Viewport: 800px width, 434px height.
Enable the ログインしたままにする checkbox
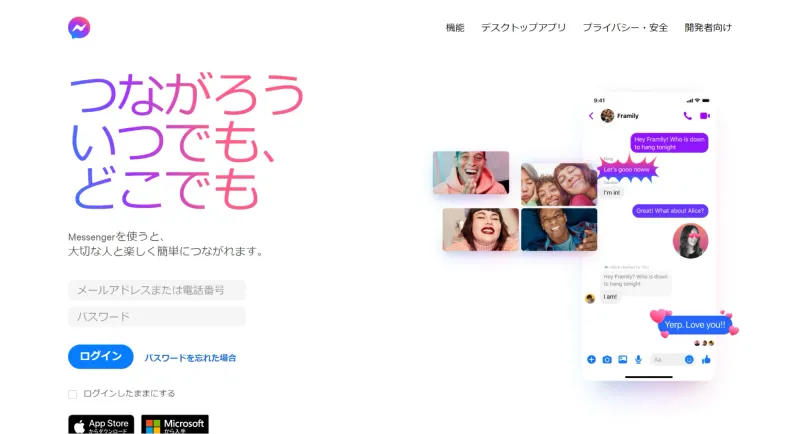tap(72, 394)
